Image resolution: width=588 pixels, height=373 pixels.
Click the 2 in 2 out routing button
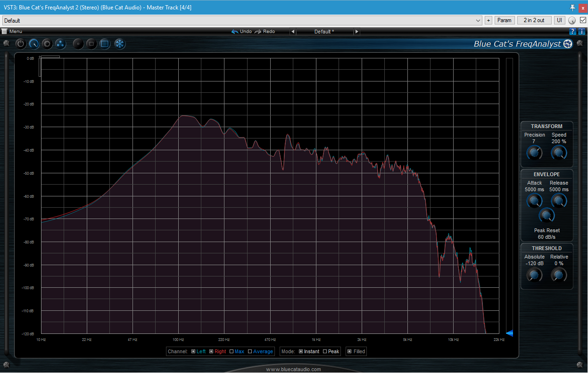pyautogui.click(x=534, y=20)
